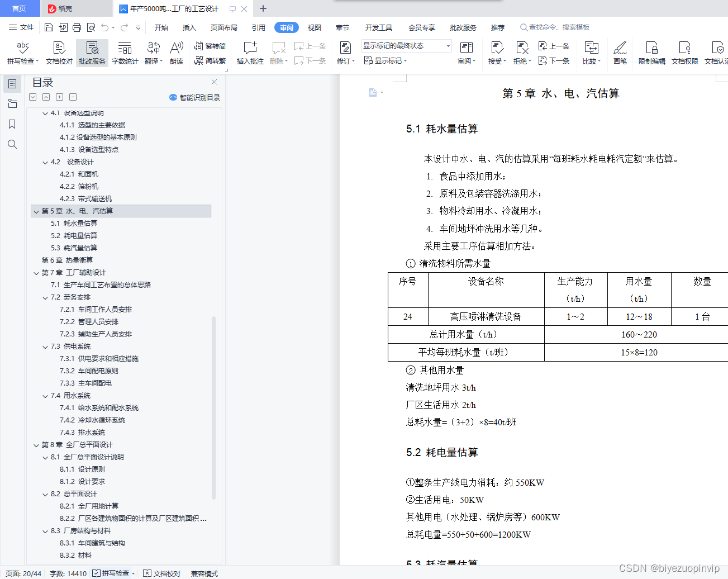Click 兼容模式 in status bar
The height and width of the screenshot is (579, 728).
(x=204, y=573)
